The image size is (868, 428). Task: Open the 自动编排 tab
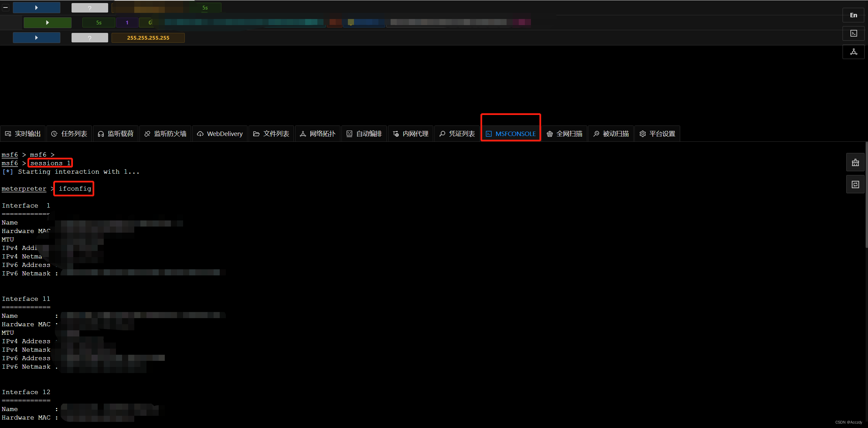pos(364,134)
